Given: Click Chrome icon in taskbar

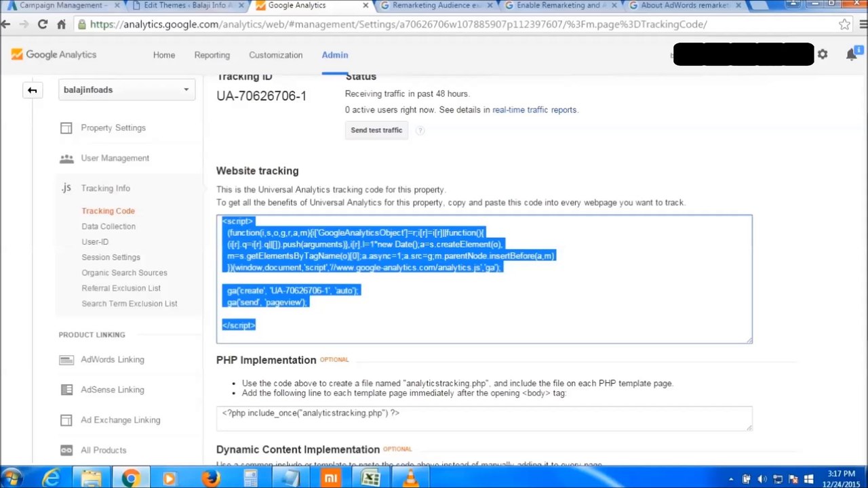Looking at the screenshot, I should (130, 479).
